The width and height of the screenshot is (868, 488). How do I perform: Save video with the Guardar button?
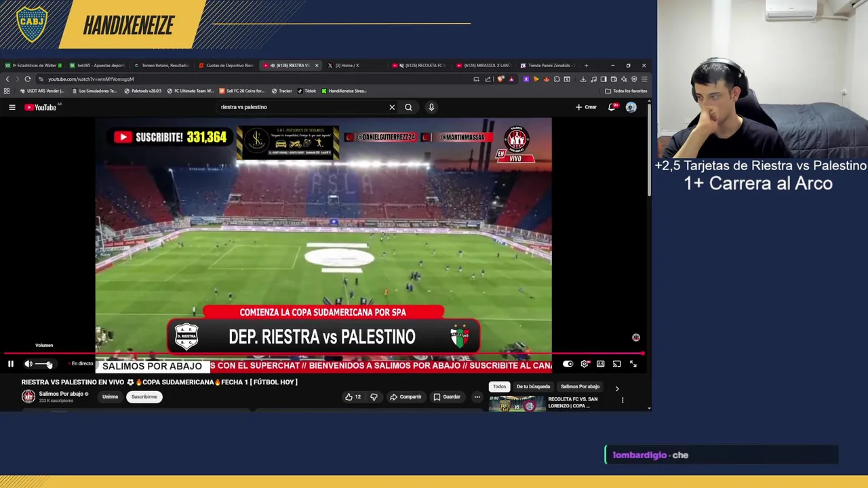(447, 396)
